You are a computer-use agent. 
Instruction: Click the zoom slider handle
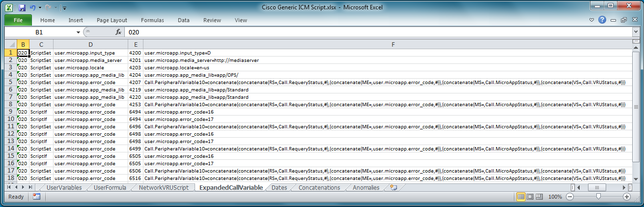pos(598,197)
